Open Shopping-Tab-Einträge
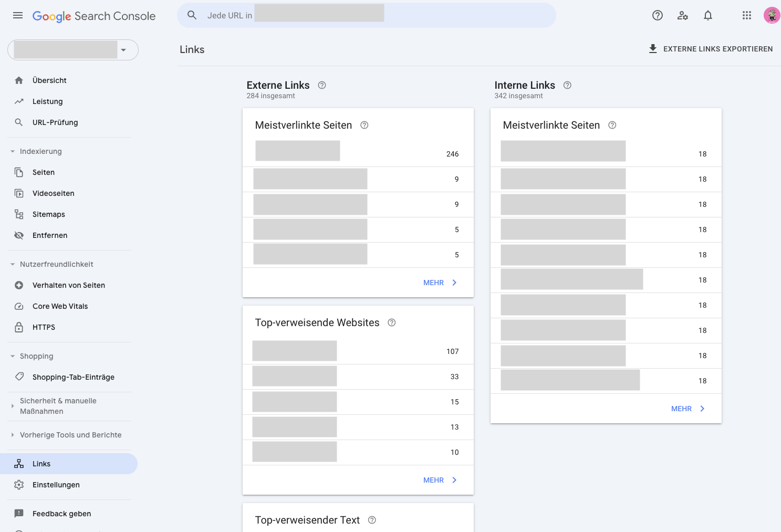This screenshot has width=781, height=532. pos(73,377)
